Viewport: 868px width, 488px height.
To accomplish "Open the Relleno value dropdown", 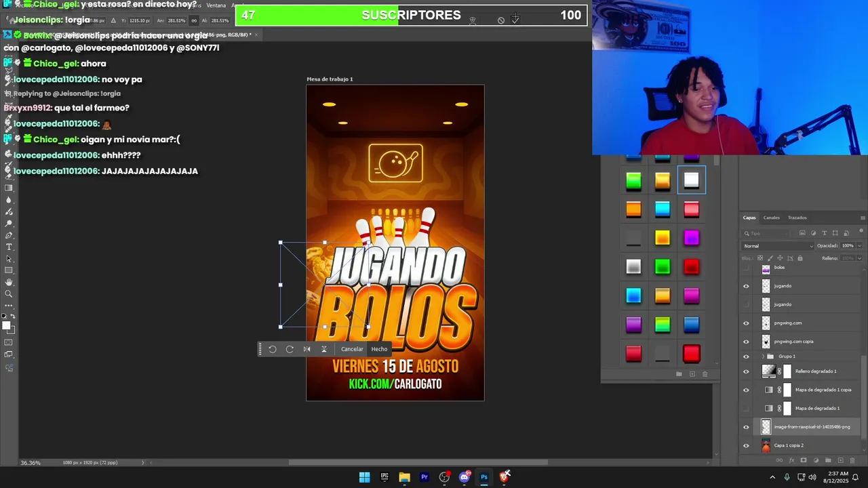I will click(x=860, y=258).
